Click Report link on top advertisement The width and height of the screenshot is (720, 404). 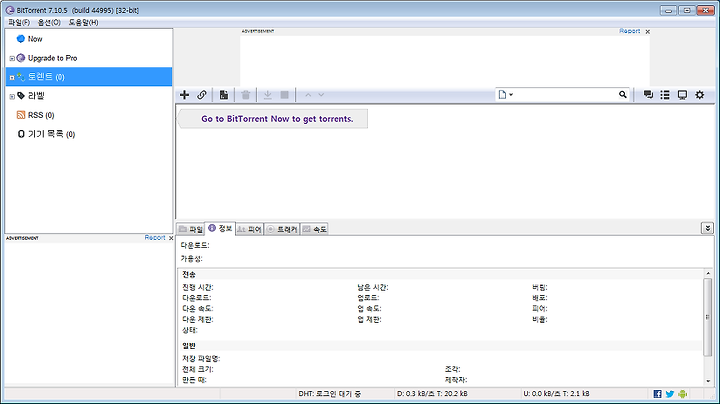(x=630, y=31)
